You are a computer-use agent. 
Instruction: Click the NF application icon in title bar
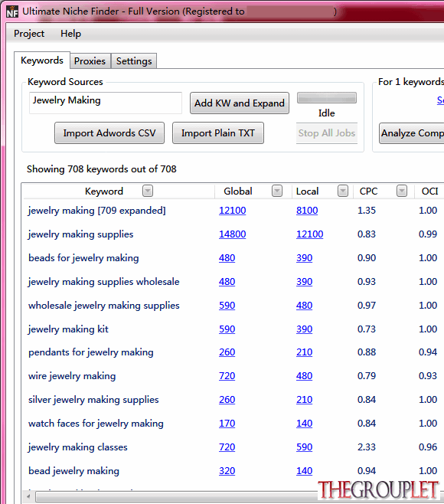pyautogui.click(x=12, y=11)
